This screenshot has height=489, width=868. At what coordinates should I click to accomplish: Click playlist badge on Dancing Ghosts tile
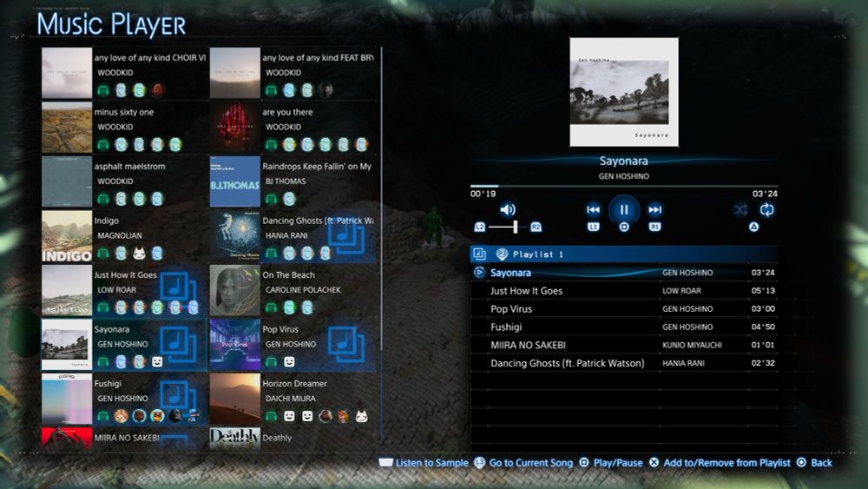coord(345,236)
